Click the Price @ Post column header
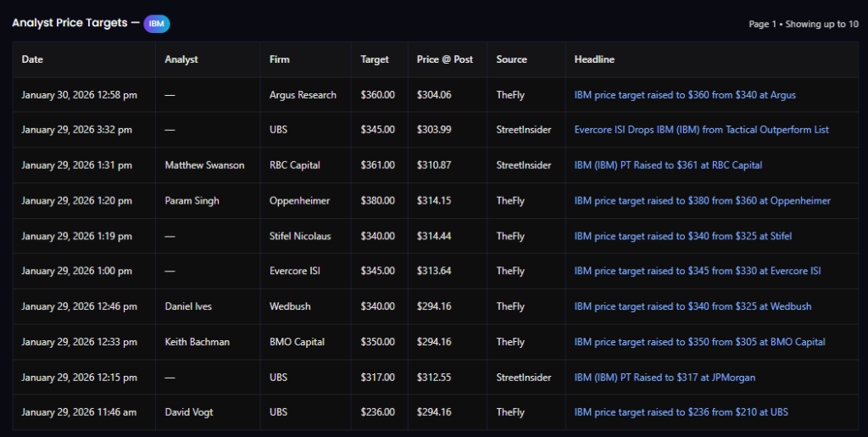 444,59
